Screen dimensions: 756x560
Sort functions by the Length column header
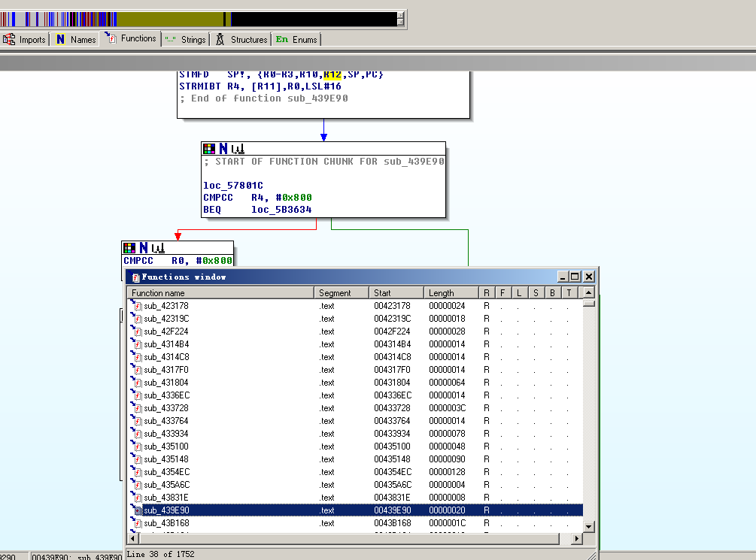[x=450, y=292]
